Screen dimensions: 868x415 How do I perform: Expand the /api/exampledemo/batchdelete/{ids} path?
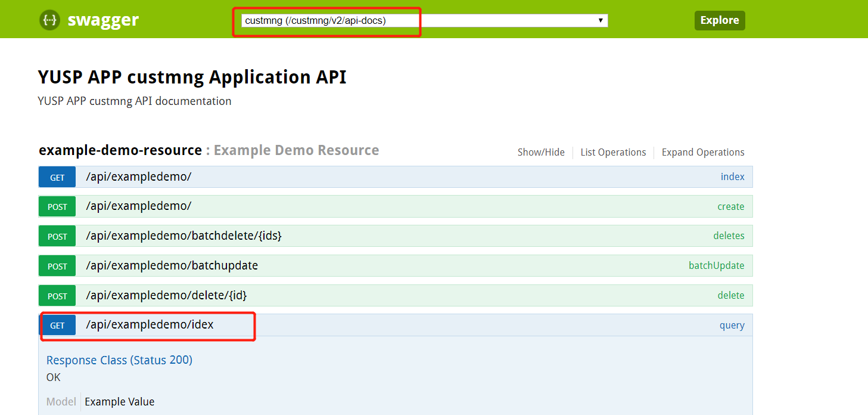183,236
